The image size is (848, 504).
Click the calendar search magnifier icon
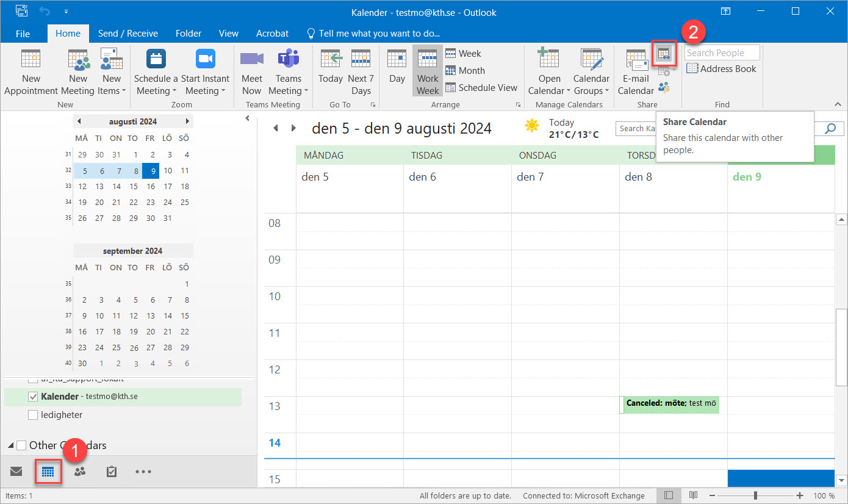(x=830, y=128)
